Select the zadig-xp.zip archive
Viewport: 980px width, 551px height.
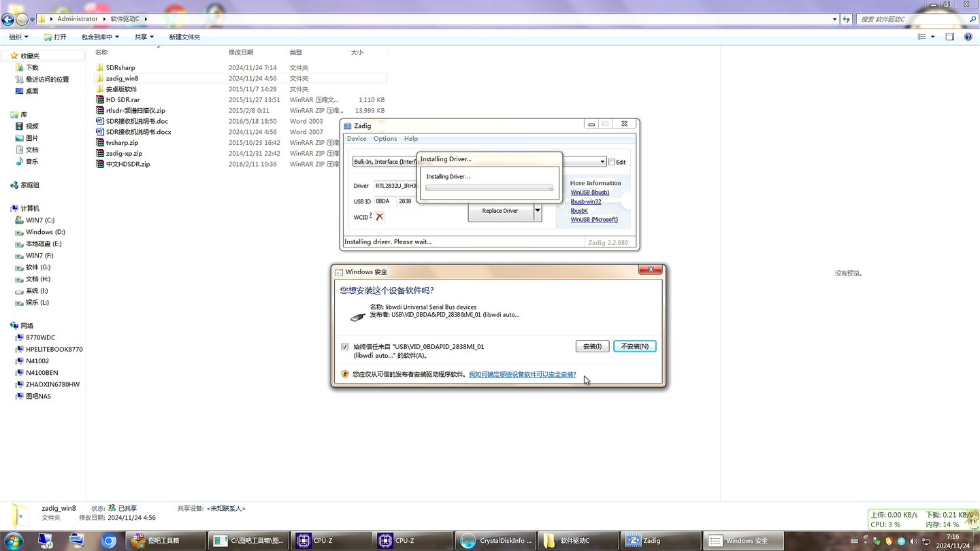coord(124,154)
